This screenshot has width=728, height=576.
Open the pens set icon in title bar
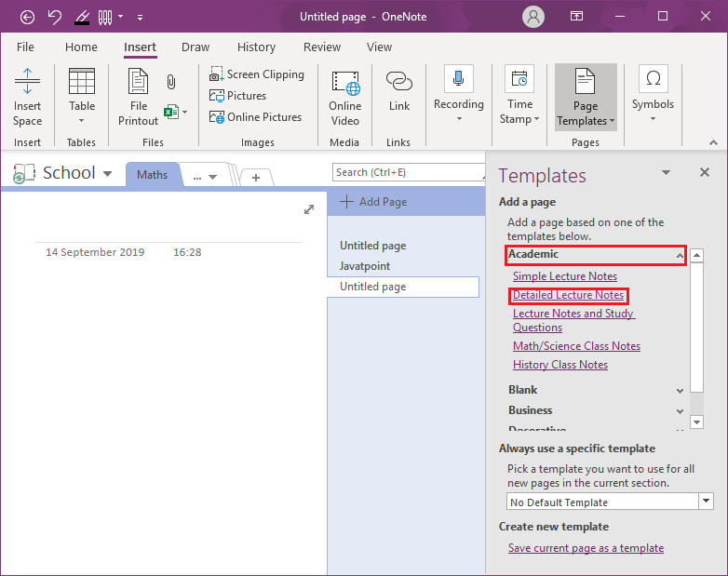coord(105,18)
